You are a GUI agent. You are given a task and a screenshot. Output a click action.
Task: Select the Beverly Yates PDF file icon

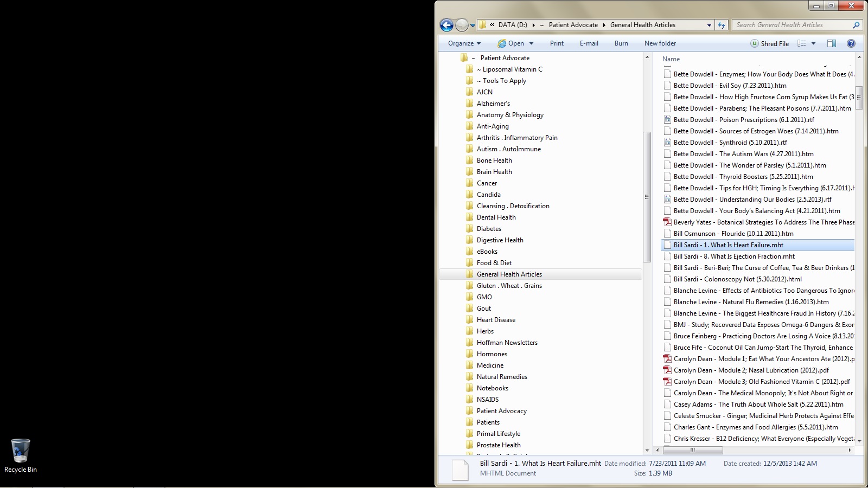(x=667, y=222)
